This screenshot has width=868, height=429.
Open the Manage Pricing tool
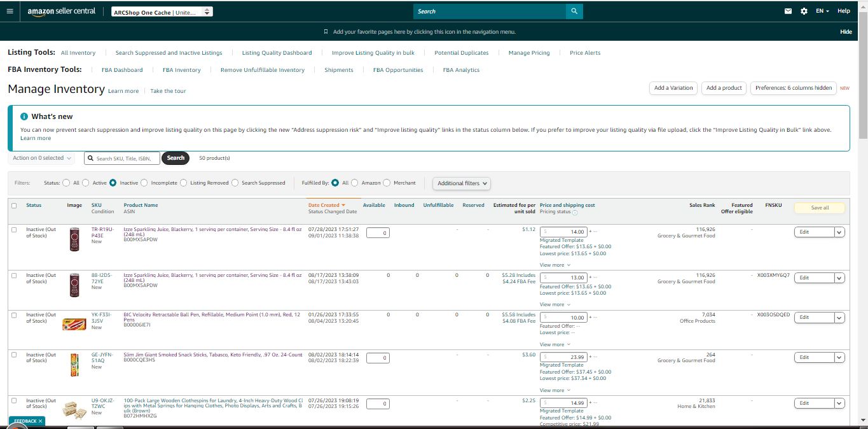click(x=529, y=53)
